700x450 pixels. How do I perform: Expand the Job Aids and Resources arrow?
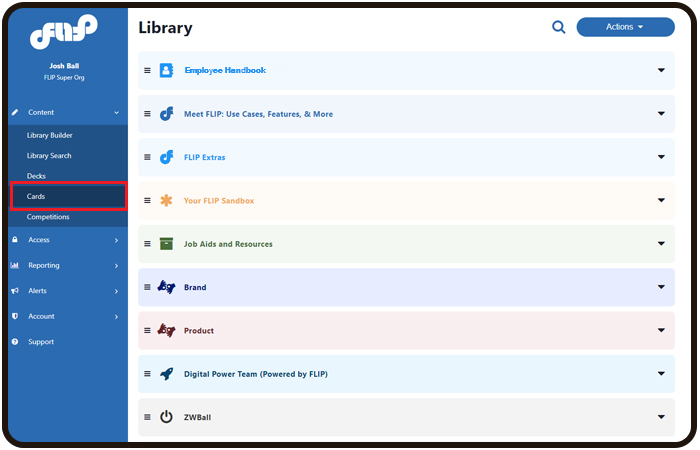tap(661, 243)
